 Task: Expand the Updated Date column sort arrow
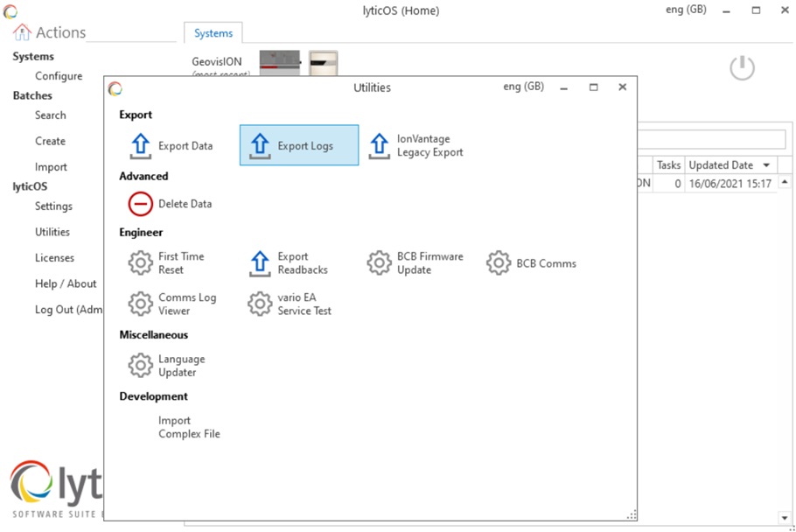[x=766, y=165]
